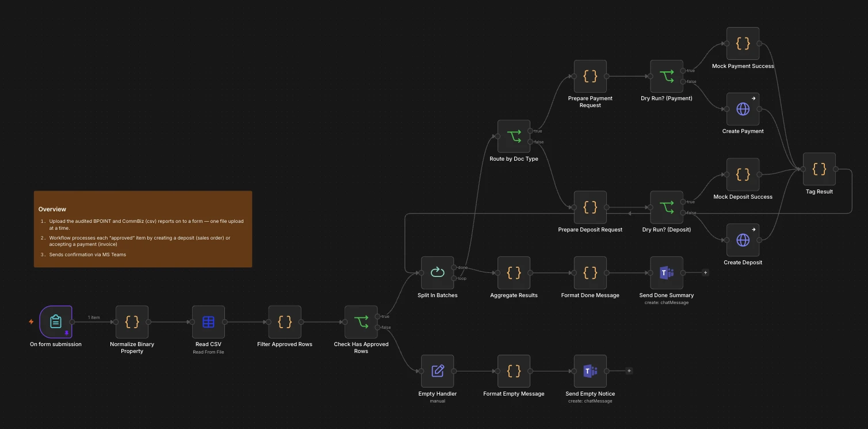Click the 'Sends confirmation via MS Teams' text
The image size is (868, 429).
pos(87,255)
